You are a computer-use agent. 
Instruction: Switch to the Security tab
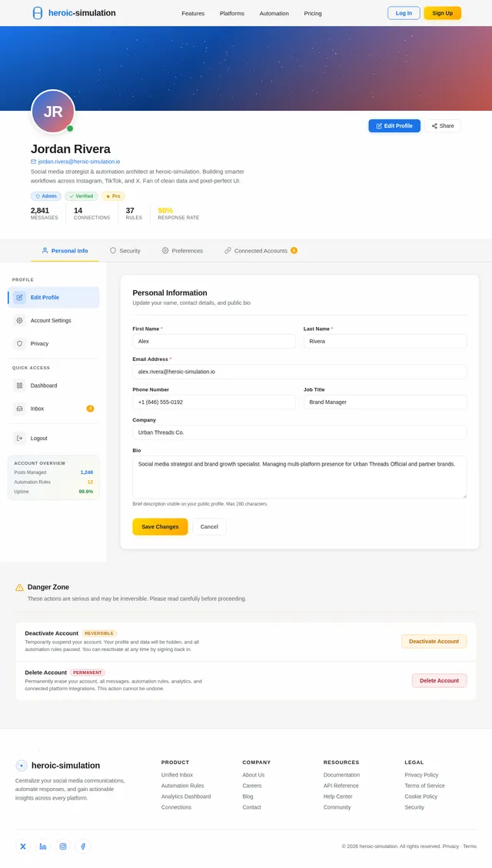click(x=125, y=251)
